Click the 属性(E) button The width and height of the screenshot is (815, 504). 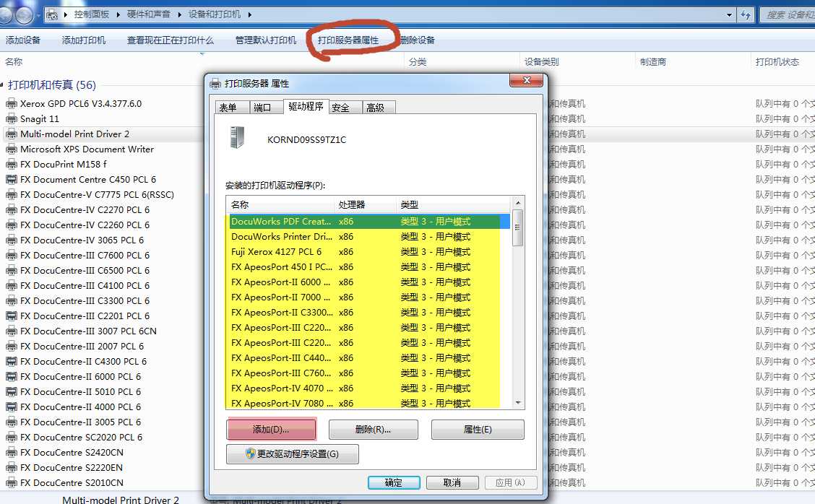point(478,429)
